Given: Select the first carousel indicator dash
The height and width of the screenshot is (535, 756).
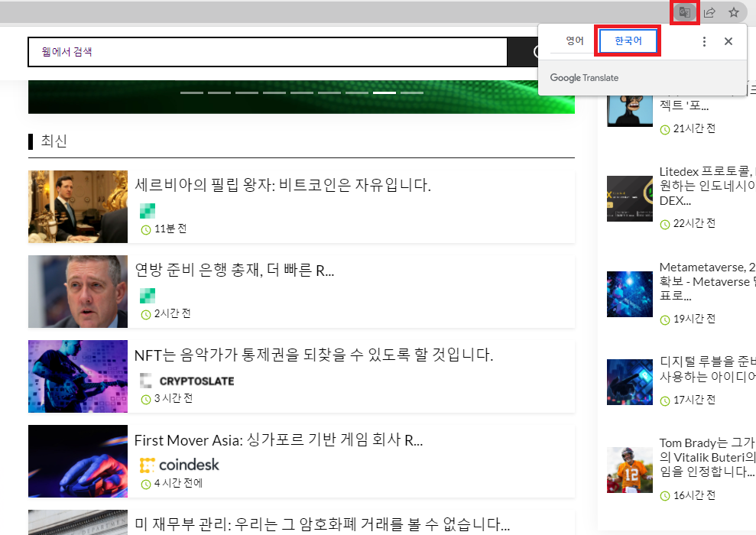Looking at the screenshot, I should tap(191, 92).
